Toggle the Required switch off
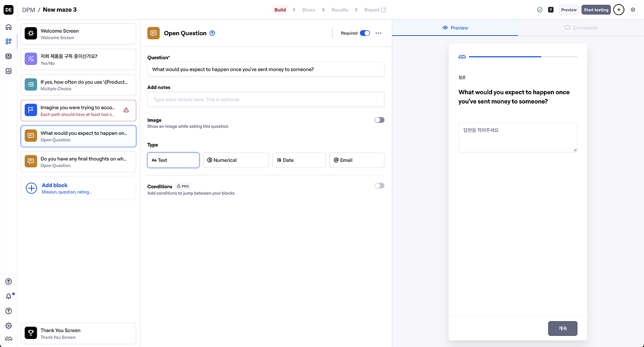This screenshot has height=347, width=644. (365, 33)
